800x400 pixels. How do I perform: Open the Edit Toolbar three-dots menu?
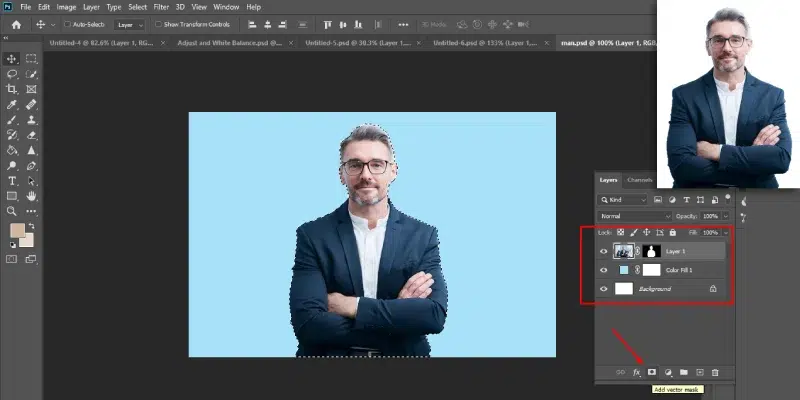(x=31, y=211)
